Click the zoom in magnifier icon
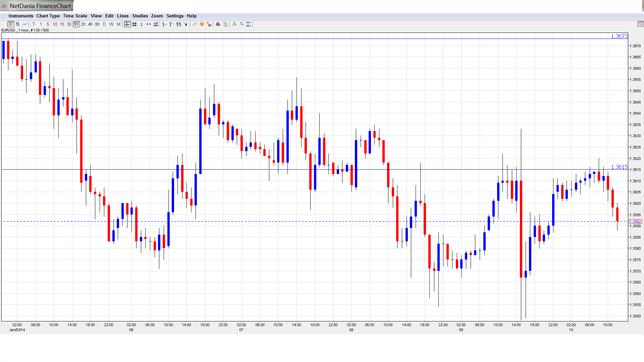This screenshot has height=362, width=644. [234, 24]
